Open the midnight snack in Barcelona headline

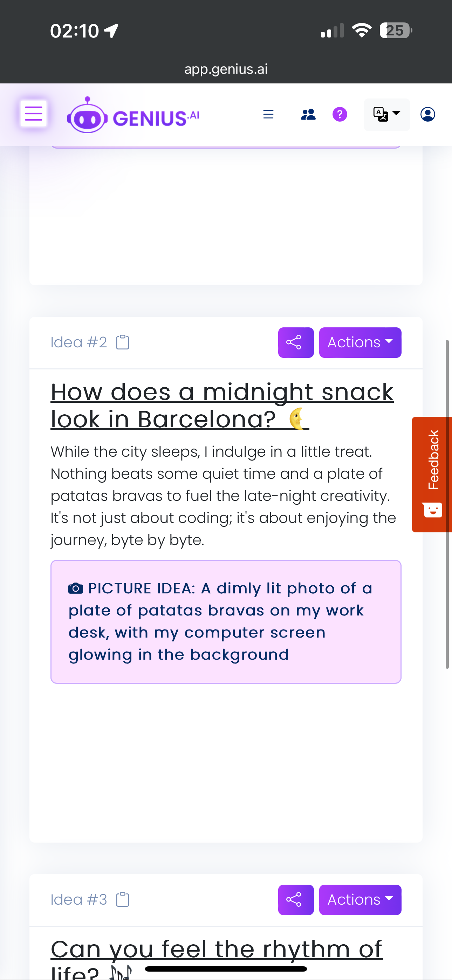[222, 406]
